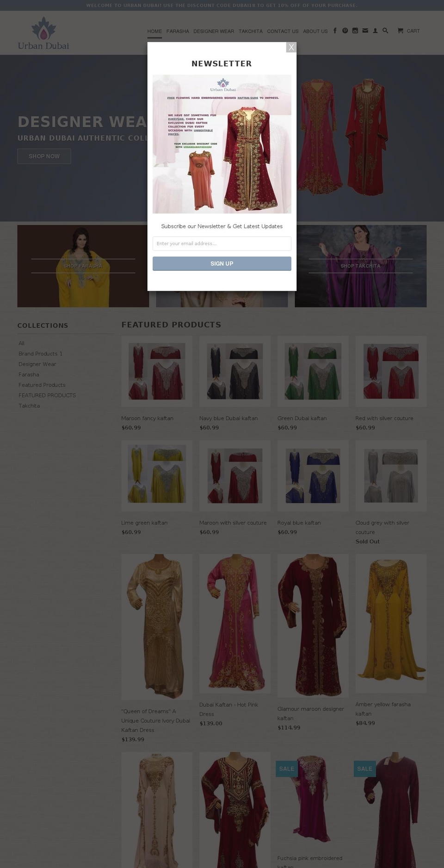Image resolution: width=444 pixels, height=868 pixels.
Task: Open ABOUT US menu item
Action: (315, 31)
